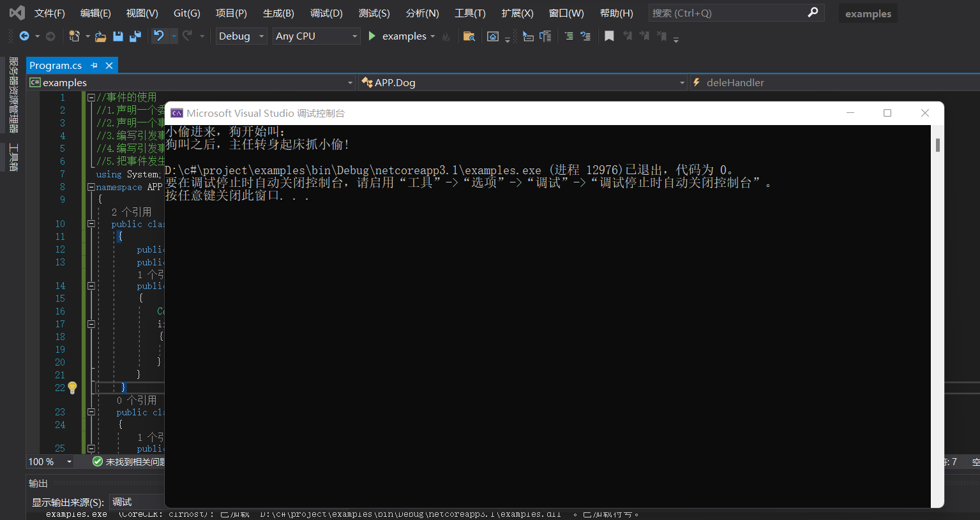The height and width of the screenshot is (520, 980).
Task: Open the Any CPU platform dropdown
Action: point(316,36)
